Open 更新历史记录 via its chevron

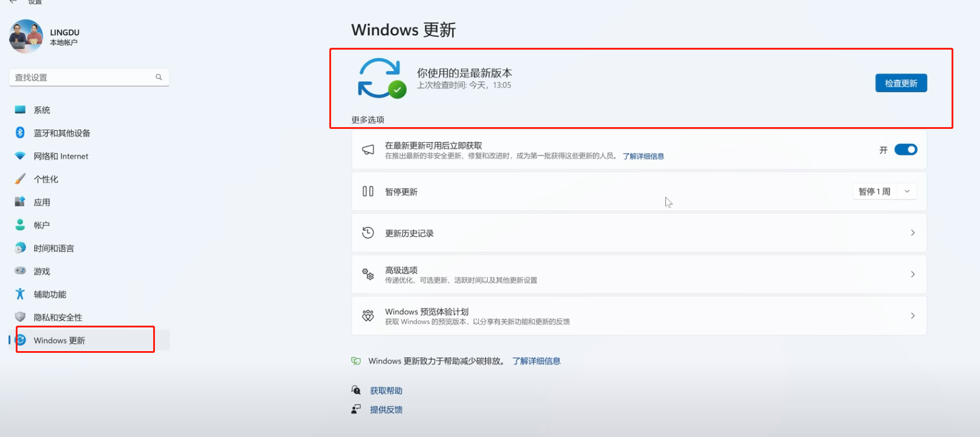(913, 233)
